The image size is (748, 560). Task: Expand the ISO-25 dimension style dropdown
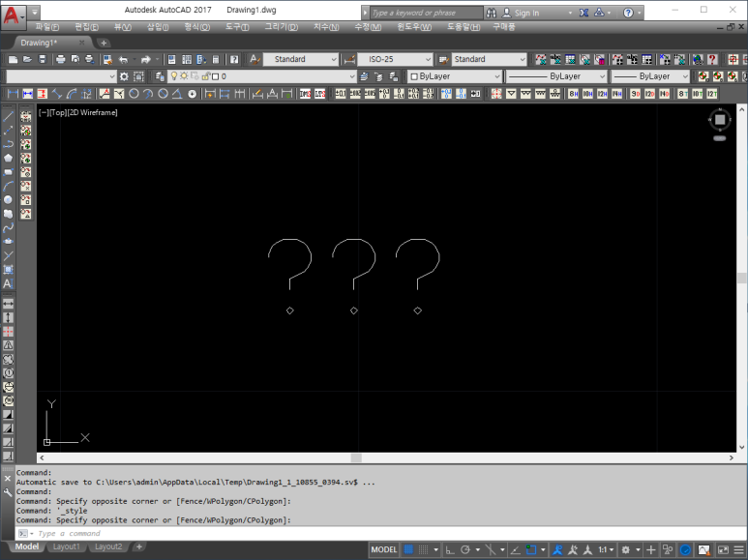pos(428,59)
